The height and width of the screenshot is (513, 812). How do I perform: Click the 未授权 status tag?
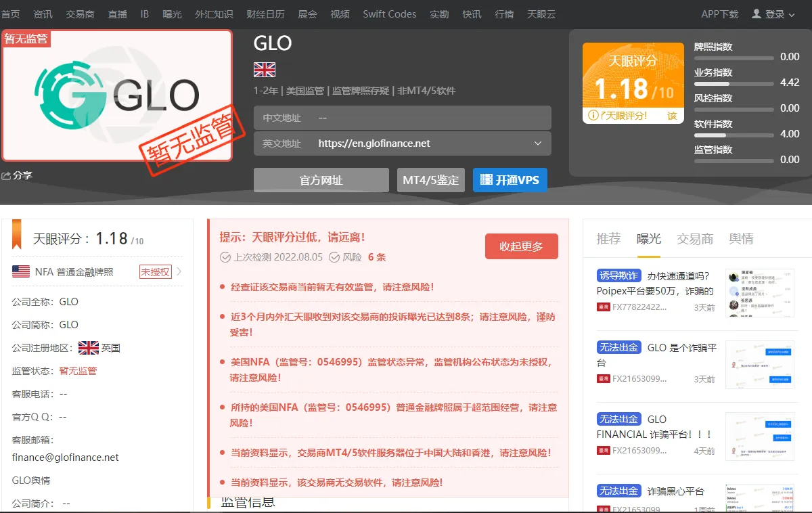156,272
